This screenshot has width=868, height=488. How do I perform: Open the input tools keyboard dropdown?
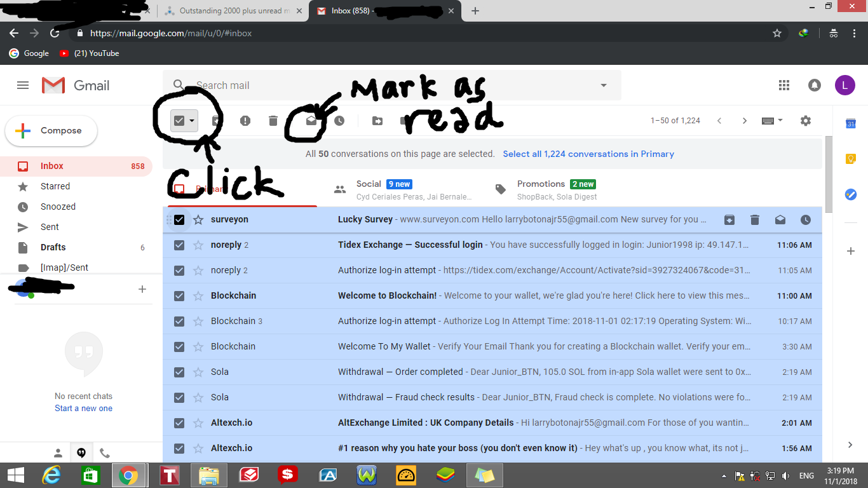click(x=772, y=121)
